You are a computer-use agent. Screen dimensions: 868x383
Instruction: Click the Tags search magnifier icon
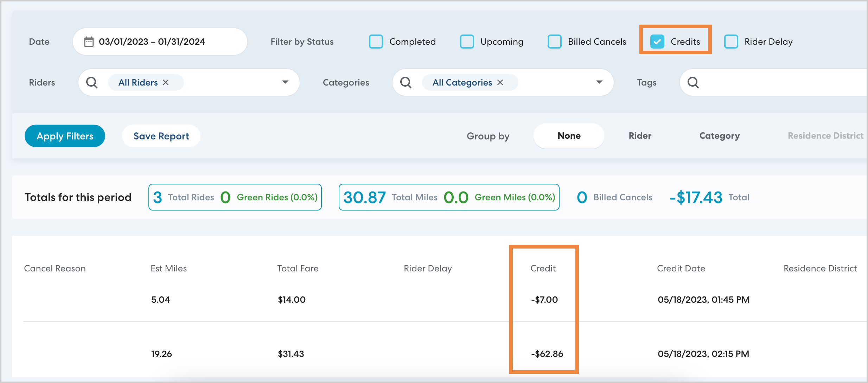[x=693, y=82]
